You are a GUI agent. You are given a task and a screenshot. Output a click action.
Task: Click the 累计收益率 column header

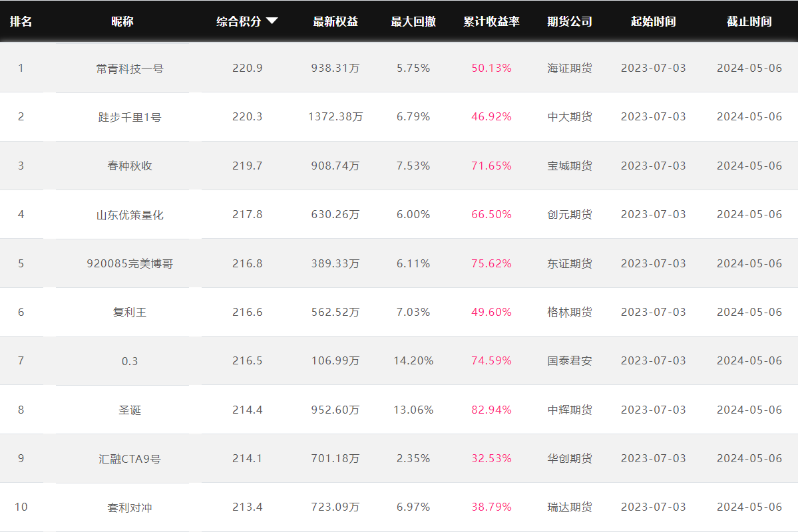491,21
